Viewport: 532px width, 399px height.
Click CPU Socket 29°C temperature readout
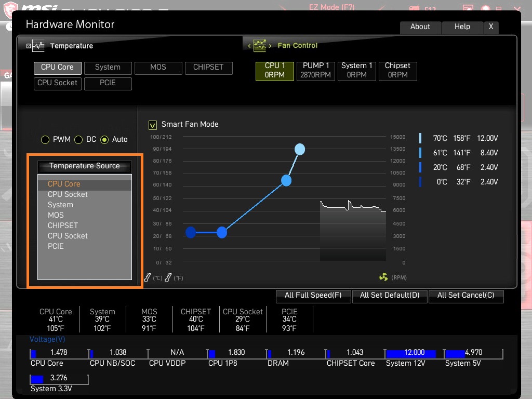click(243, 320)
